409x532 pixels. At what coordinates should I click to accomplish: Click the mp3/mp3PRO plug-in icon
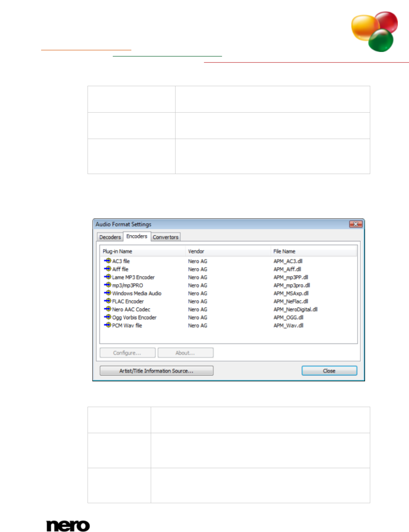107,285
